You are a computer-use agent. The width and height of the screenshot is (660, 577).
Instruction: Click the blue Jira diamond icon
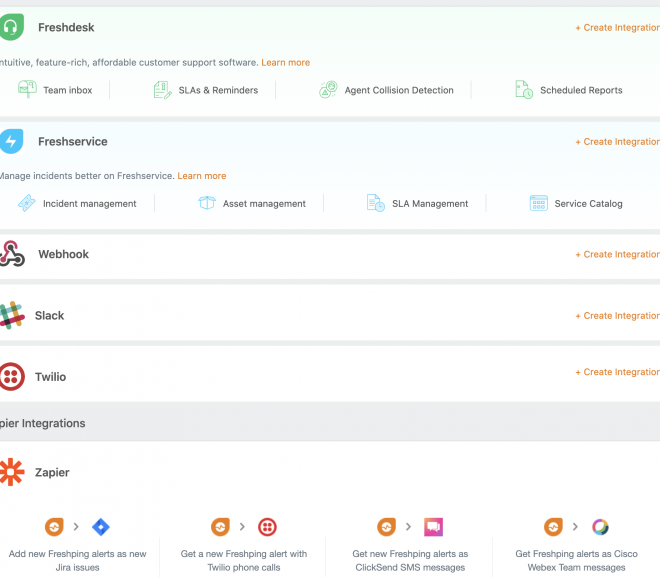point(101,526)
